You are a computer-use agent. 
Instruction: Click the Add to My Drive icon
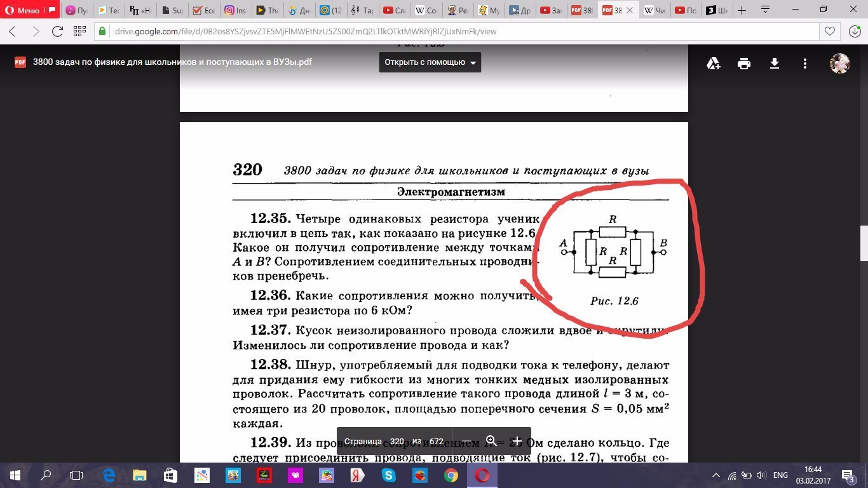click(x=714, y=63)
